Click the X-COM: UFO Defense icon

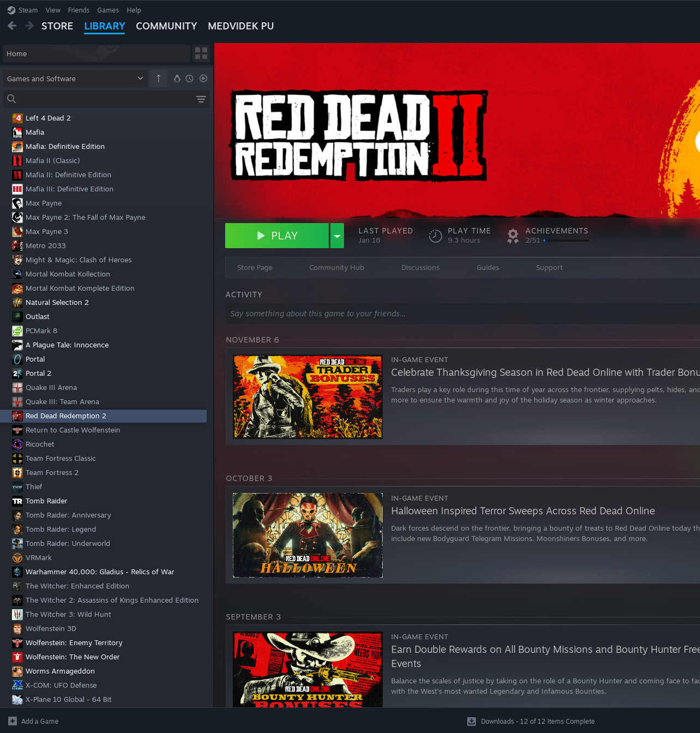[17, 685]
